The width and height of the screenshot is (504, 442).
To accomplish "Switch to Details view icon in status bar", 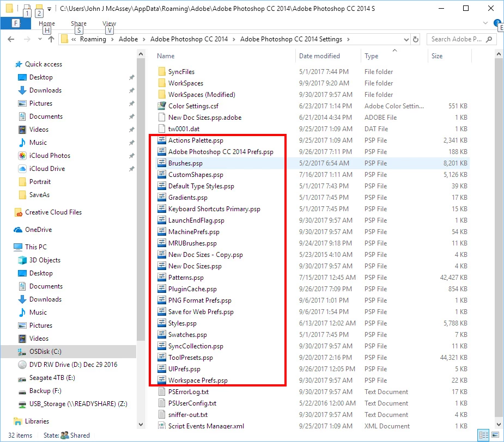I will pyautogui.click(x=484, y=435).
